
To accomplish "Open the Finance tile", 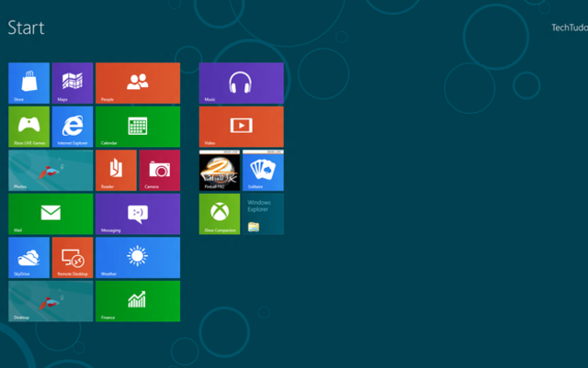I will [x=138, y=301].
